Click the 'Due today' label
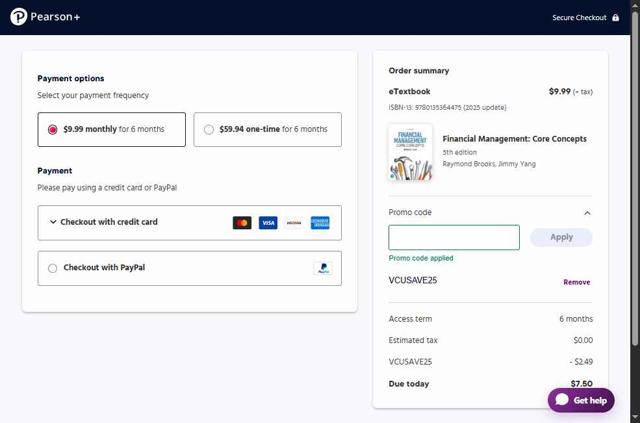Image resolution: width=640 pixels, height=423 pixels. (409, 384)
